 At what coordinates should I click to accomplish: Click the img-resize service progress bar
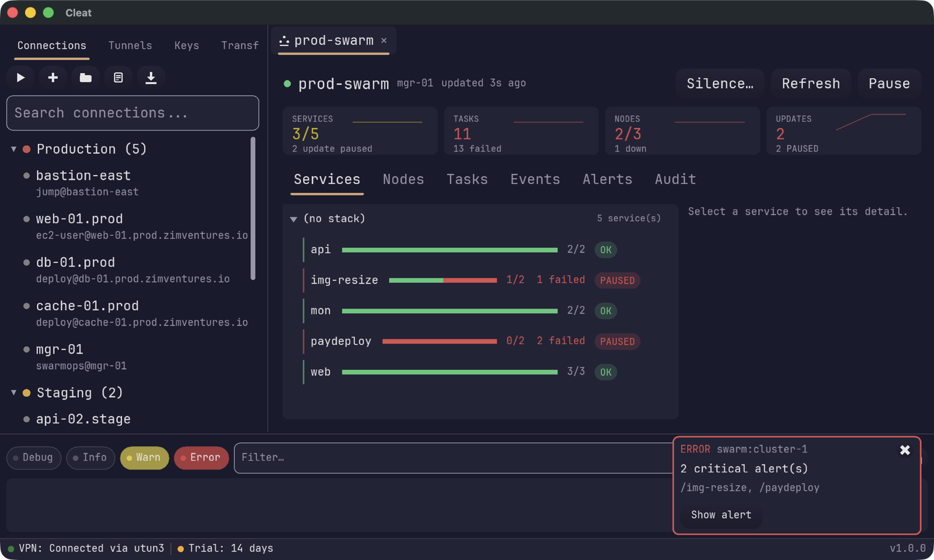pyautogui.click(x=443, y=281)
